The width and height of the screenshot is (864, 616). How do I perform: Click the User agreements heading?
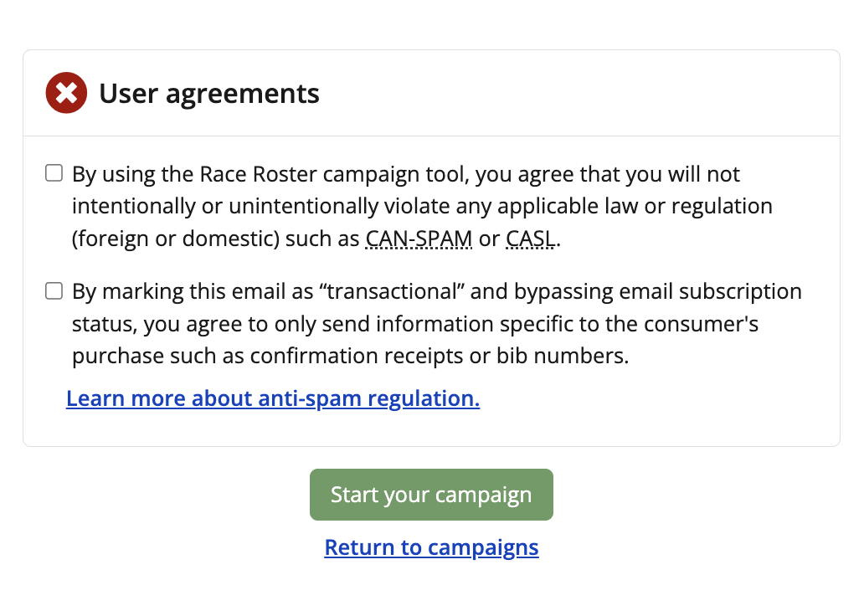click(x=209, y=93)
